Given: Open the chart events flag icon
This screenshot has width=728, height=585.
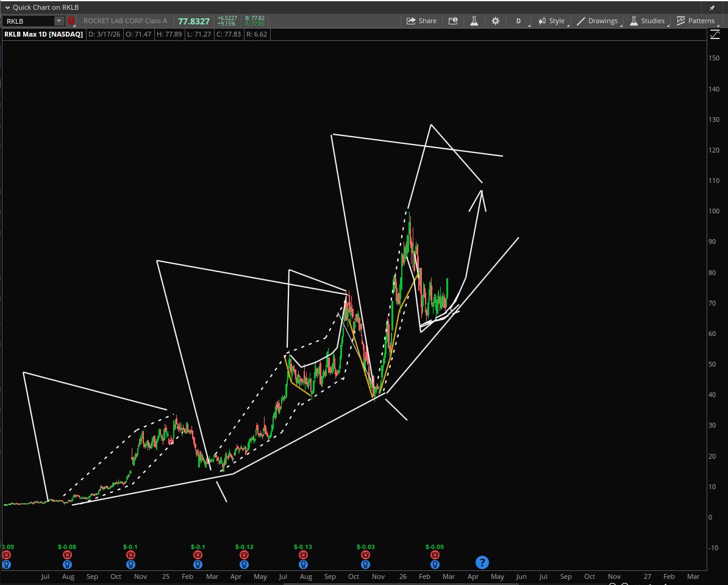Looking at the screenshot, I should [x=453, y=20].
